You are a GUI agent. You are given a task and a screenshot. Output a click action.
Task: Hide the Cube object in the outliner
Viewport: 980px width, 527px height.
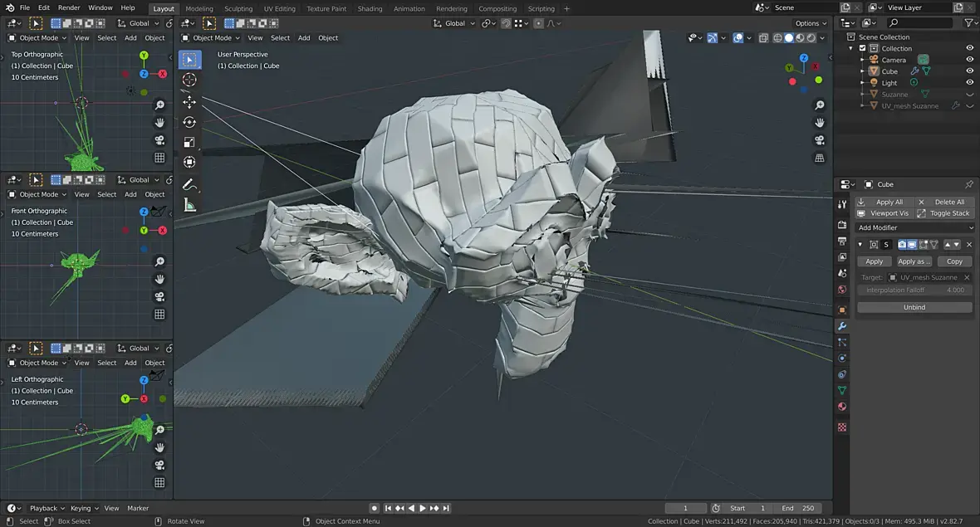click(x=969, y=71)
